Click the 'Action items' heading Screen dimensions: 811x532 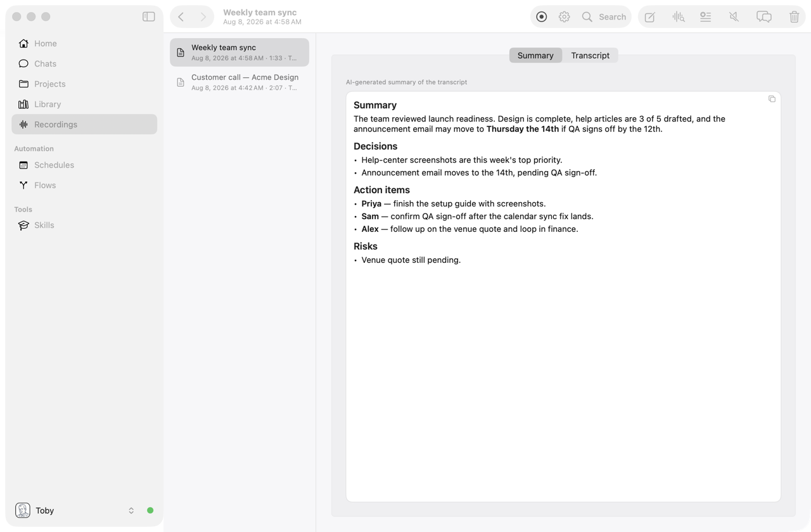point(382,190)
